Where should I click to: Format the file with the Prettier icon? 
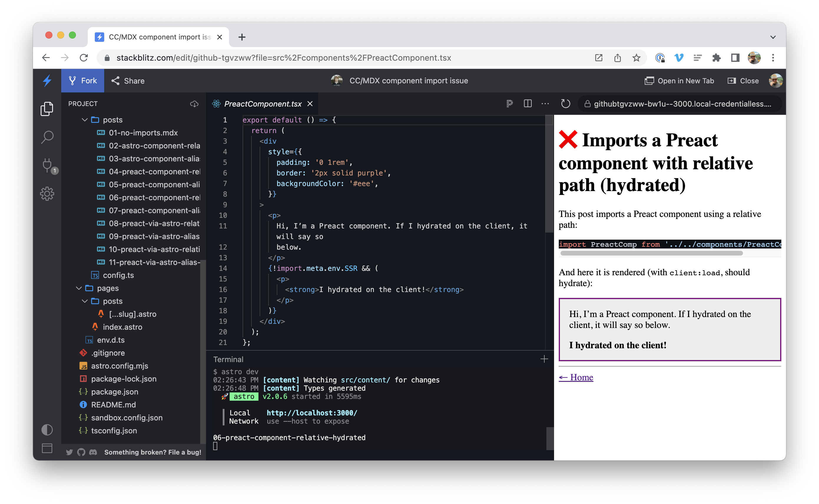pos(509,104)
